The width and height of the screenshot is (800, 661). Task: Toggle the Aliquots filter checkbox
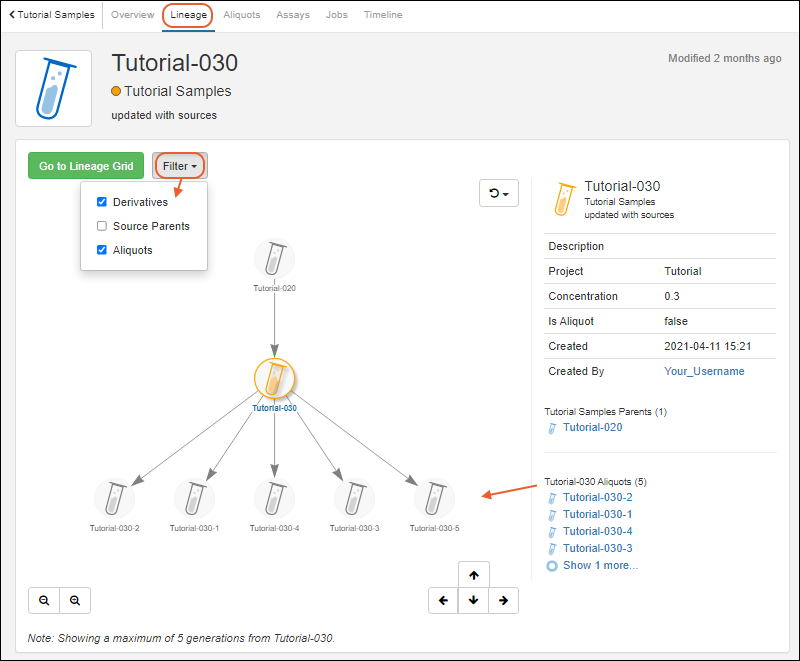(102, 250)
